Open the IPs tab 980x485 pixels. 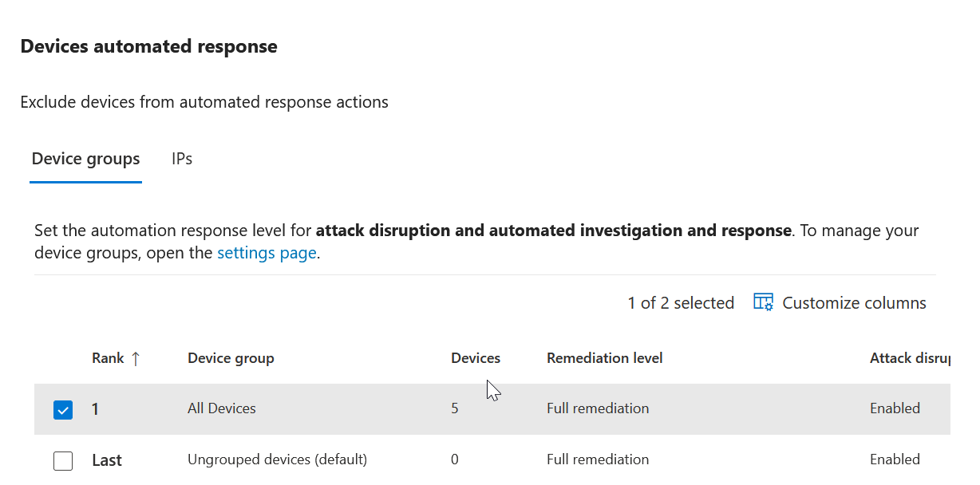[182, 159]
